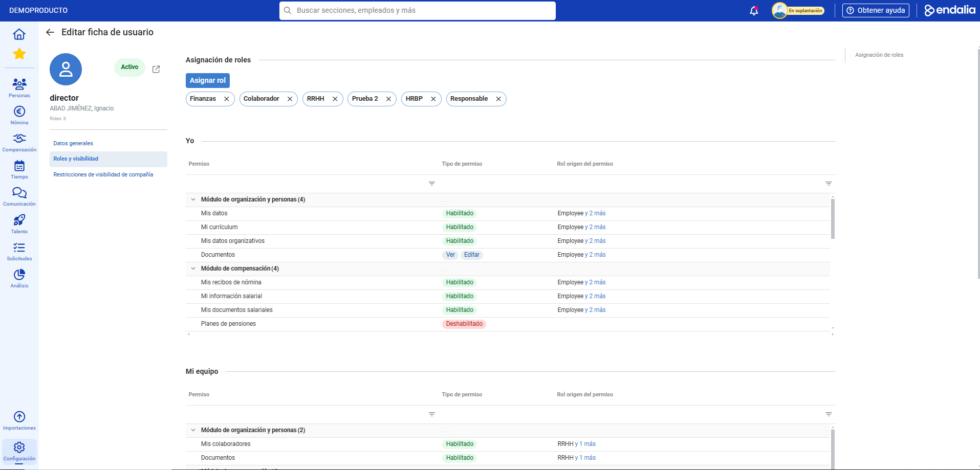The image size is (980, 470).
Task: Click Deshabilitado tag for Planes de pensiones
Action: (x=464, y=324)
